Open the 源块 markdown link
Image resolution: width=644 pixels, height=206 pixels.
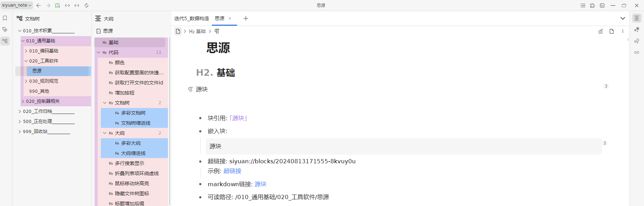pyautogui.click(x=260, y=184)
